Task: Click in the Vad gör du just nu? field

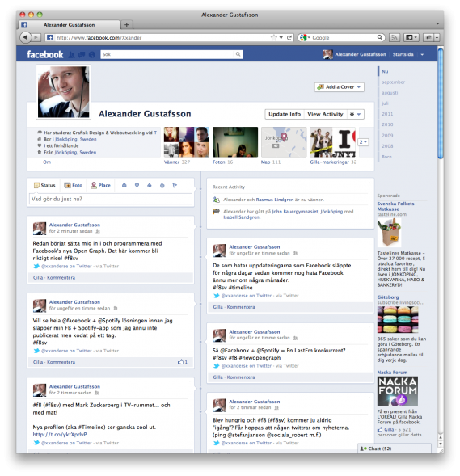Action: (x=111, y=199)
